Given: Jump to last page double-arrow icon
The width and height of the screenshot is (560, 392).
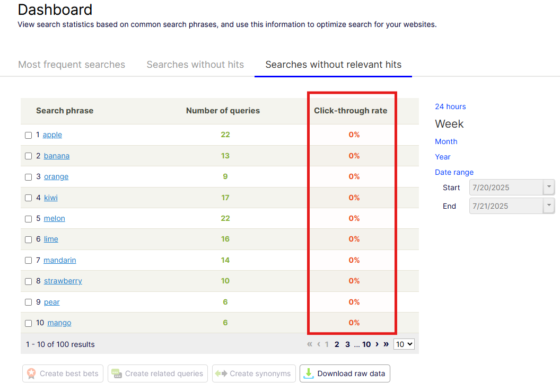Looking at the screenshot, I should coord(386,344).
